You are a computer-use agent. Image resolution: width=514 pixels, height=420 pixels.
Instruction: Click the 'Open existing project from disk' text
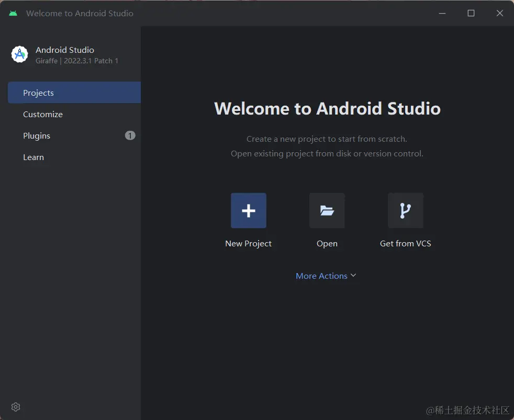point(327,154)
